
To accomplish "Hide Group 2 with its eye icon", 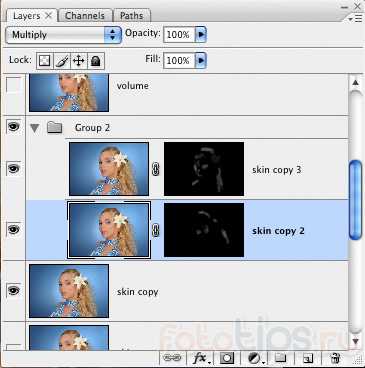I will click(13, 127).
